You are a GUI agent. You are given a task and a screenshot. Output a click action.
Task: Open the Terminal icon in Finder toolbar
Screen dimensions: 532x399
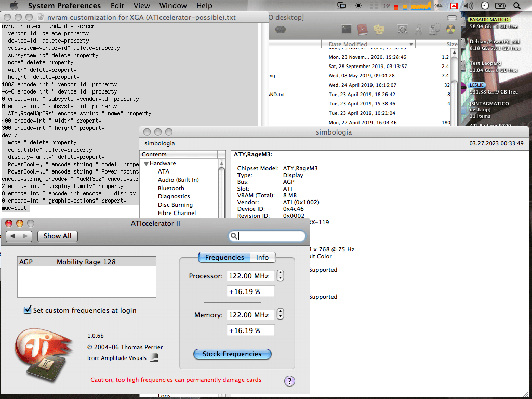[x=346, y=30]
